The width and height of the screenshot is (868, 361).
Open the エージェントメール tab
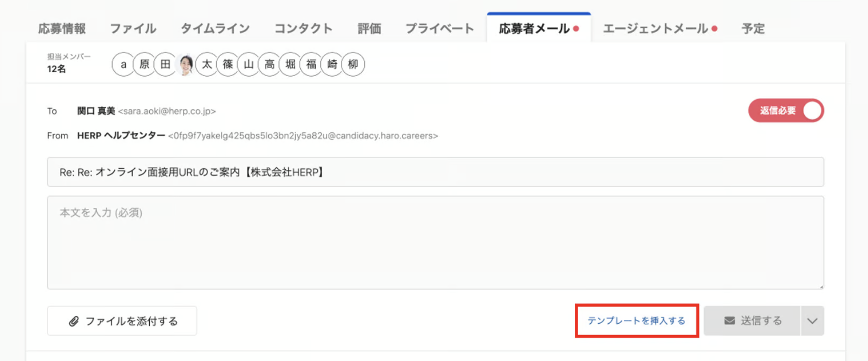pos(655,29)
